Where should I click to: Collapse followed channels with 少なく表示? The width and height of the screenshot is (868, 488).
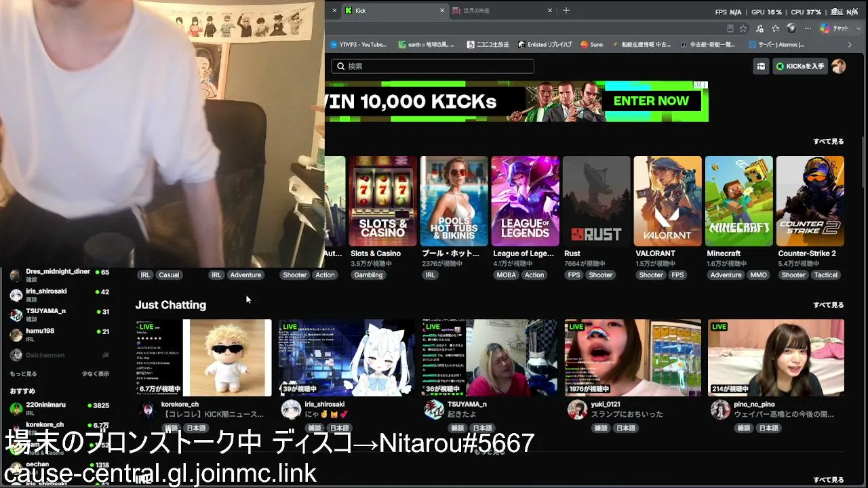pyautogui.click(x=96, y=373)
